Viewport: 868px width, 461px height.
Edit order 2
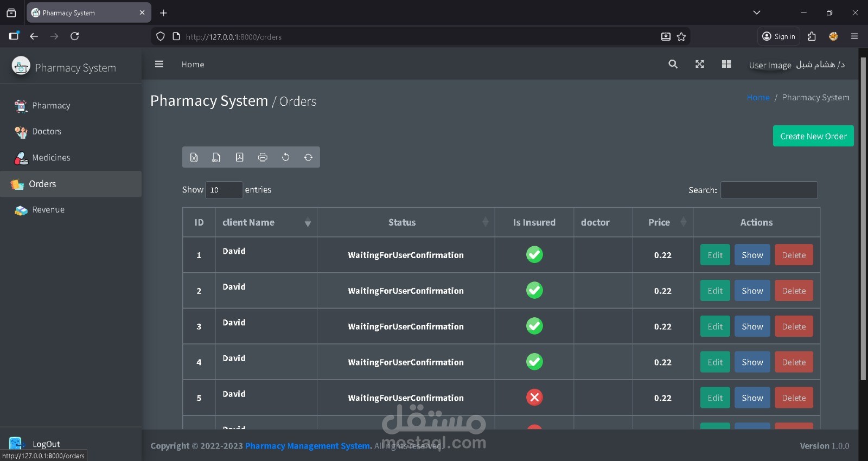pyautogui.click(x=715, y=291)
